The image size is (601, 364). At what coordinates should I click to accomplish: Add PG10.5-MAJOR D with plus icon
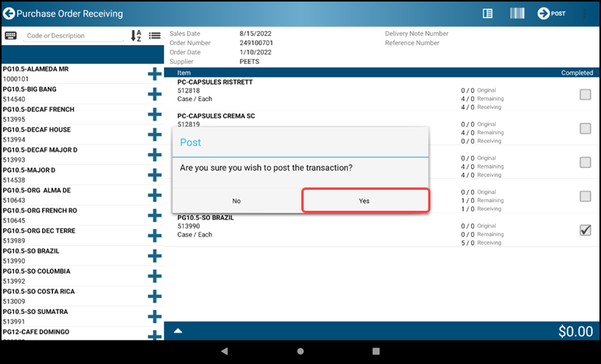click(155, 175)
